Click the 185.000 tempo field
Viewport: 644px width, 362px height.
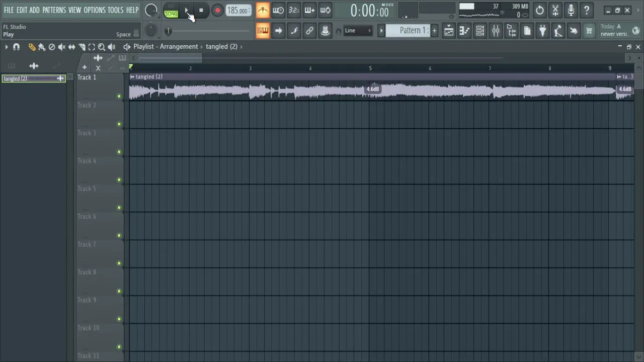[x=237, y=11]
